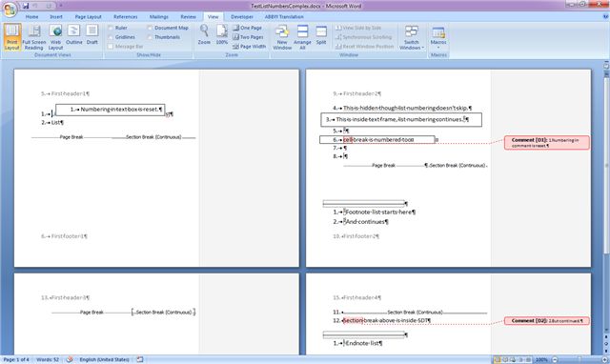Open the Outline view
The height and width of the screenshot is (364, 610).
point(74,35)
